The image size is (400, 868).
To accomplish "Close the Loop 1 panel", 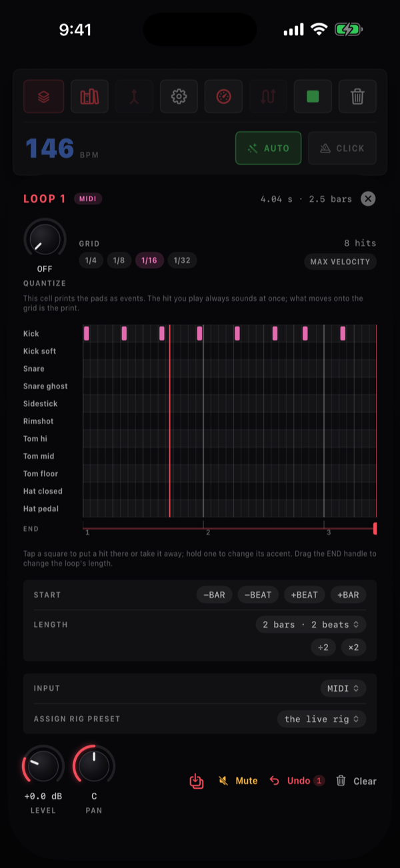I will pyautogui.click(x=368, y=199).
